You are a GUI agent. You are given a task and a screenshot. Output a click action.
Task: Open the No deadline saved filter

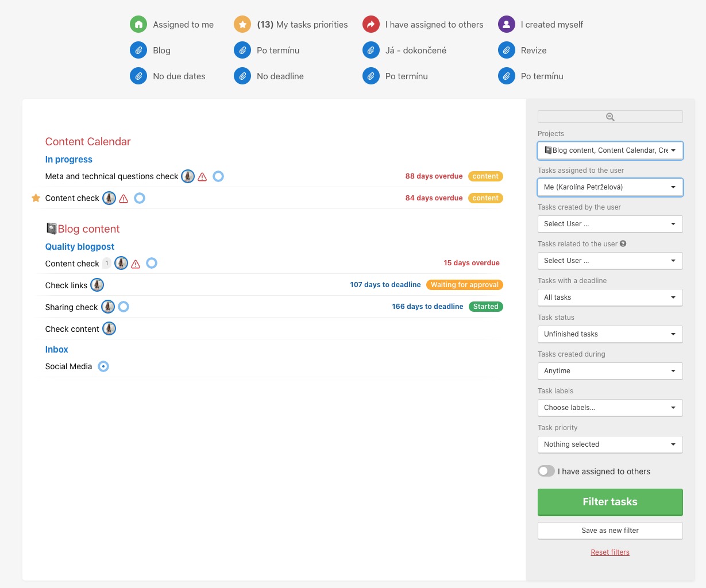280,76
